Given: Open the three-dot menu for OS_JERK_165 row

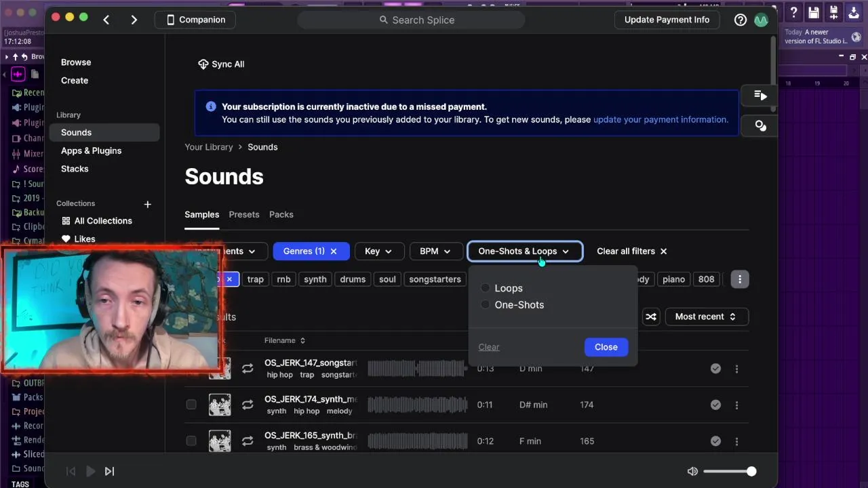Looking at the screenshot, I should (x=736, y=441).
